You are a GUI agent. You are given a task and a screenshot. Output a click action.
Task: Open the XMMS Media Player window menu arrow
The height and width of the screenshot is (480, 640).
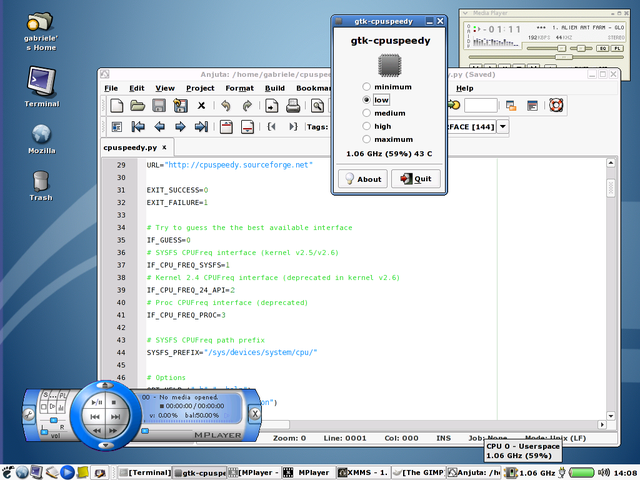(464, 13)
